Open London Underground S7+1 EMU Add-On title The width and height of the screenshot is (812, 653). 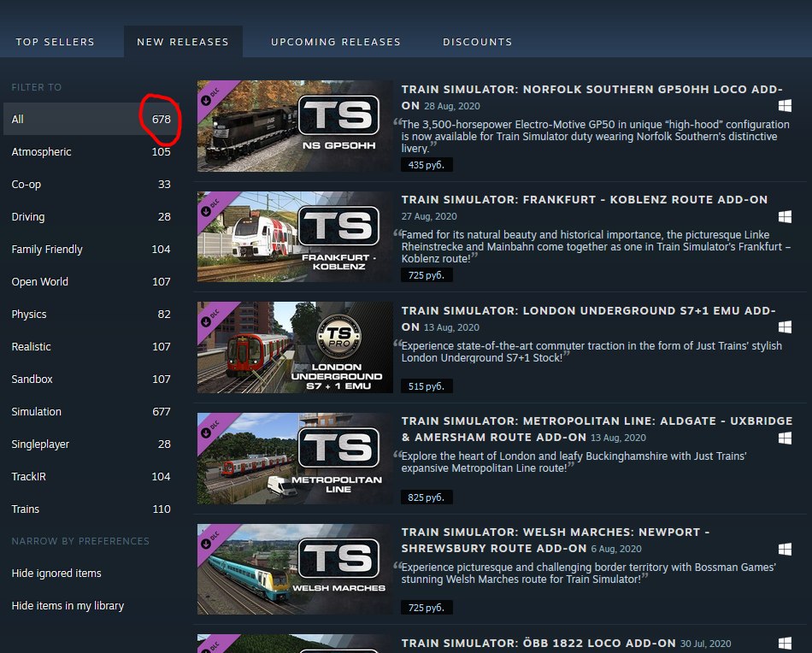[x=589, y=319]
